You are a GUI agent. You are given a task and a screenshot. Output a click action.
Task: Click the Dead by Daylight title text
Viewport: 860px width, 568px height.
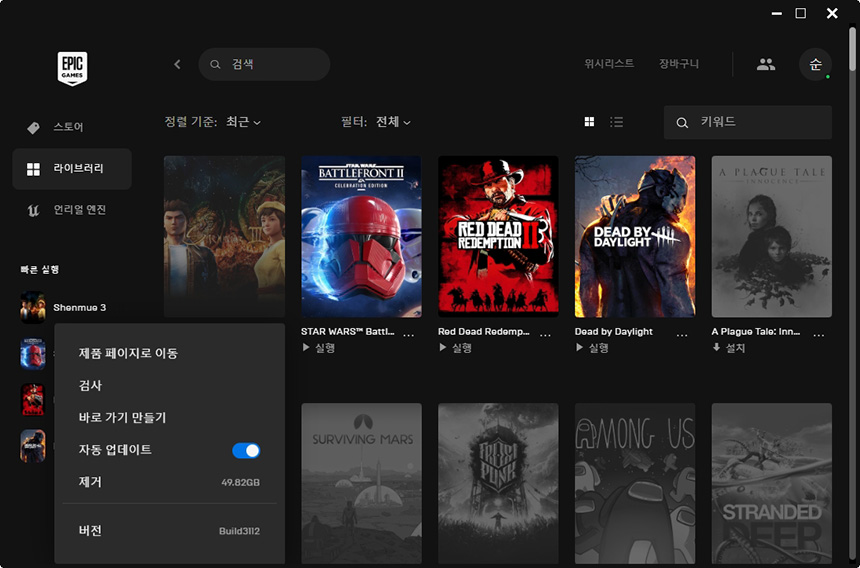tap(614, 332)
